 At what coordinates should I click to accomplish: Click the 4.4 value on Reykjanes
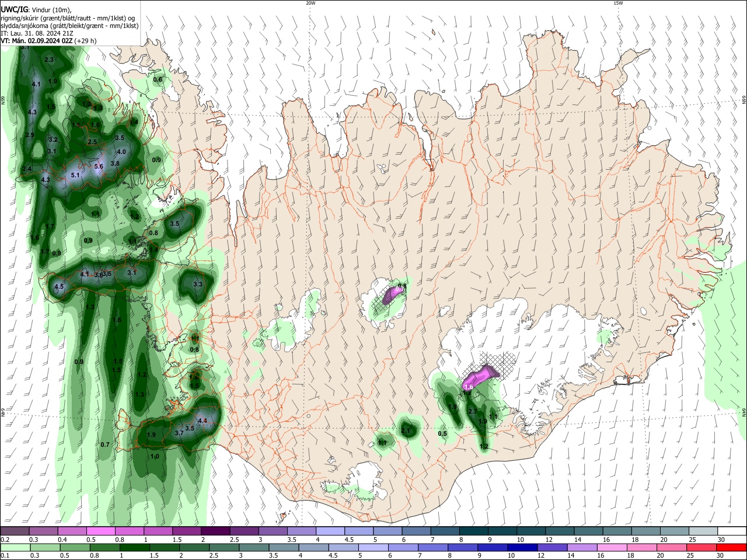click(x=203, y=421)
